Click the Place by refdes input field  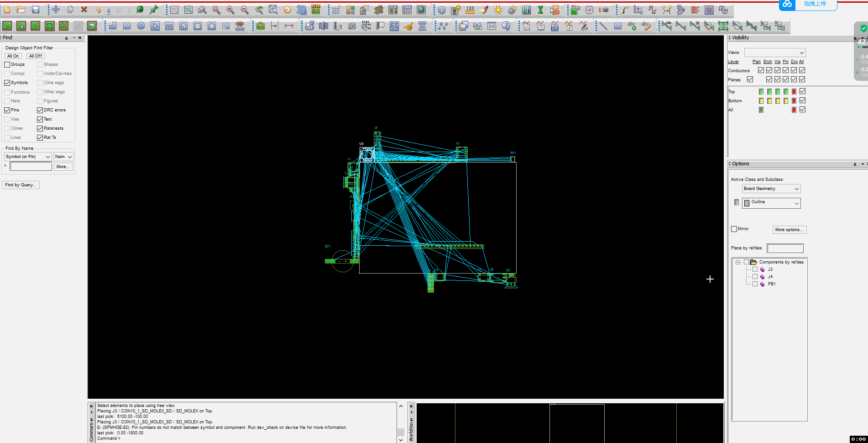pyautogui.click(x=784, y=248)
